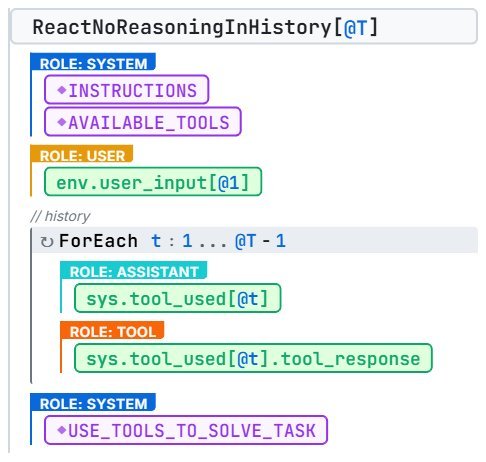Click the ReactNoReasoningInHistory title header
The height and width of the screenshot is (462, 486).
coord(244,27)
